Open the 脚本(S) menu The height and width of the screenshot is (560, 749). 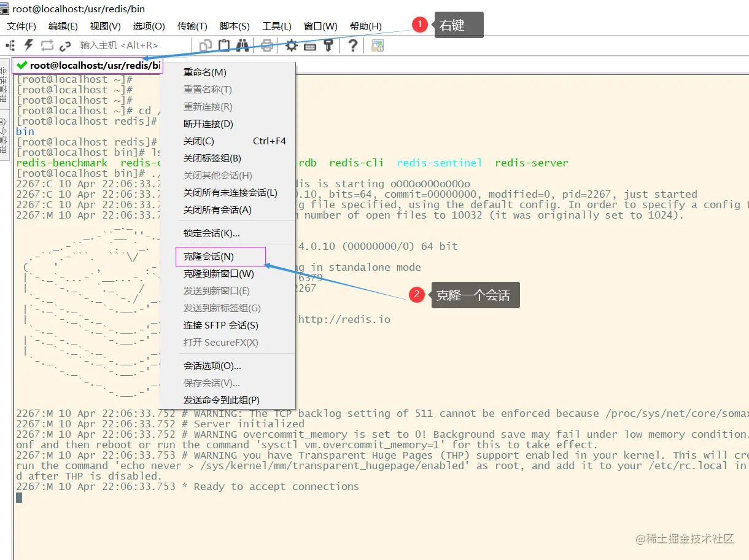point(235,26)
